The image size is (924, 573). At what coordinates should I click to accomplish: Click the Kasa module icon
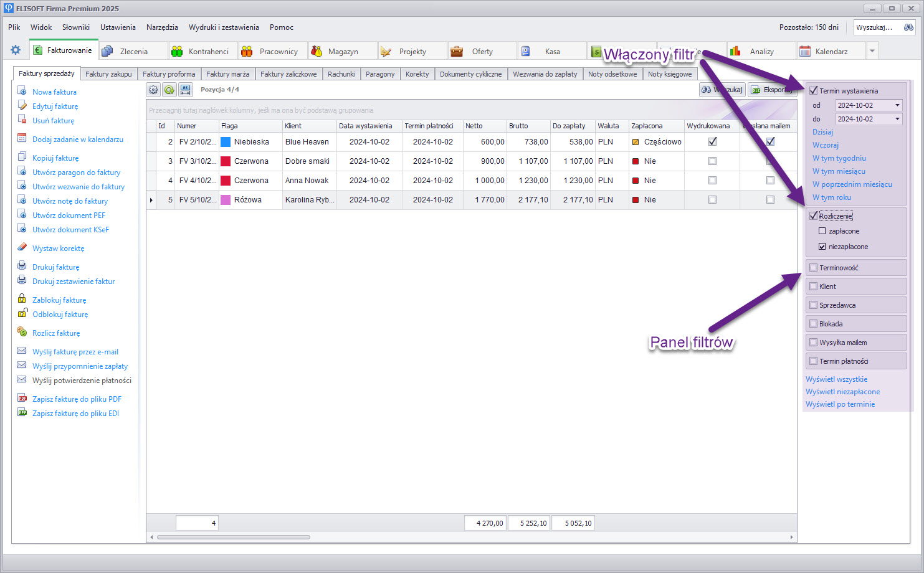(x=526, y=51)
